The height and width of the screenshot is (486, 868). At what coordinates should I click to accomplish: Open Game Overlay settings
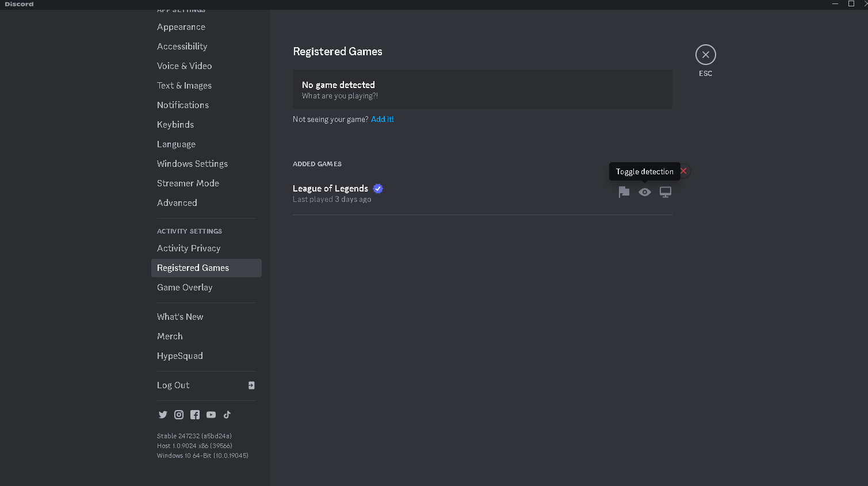[x=185, y=288]
